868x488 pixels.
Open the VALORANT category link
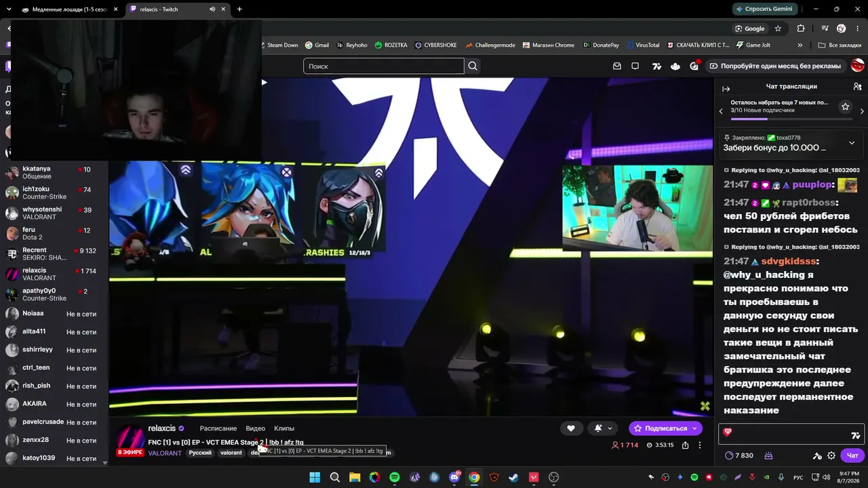(x=165, y=453)
